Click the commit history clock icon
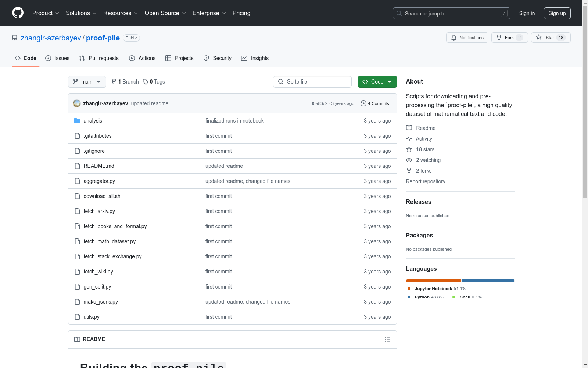Image resolution: width=588 pixels, height=368 pixels. pos(363,103)
